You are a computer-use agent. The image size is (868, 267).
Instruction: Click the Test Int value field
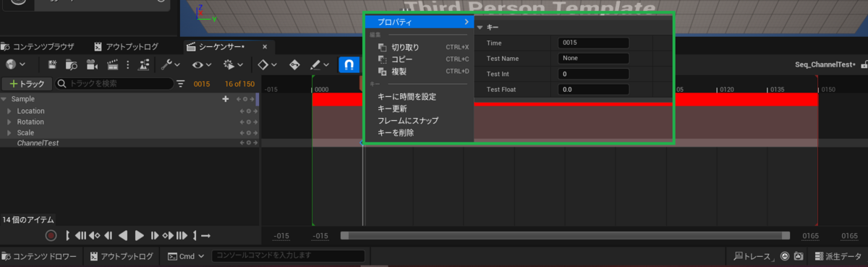(x=594, y=74)
